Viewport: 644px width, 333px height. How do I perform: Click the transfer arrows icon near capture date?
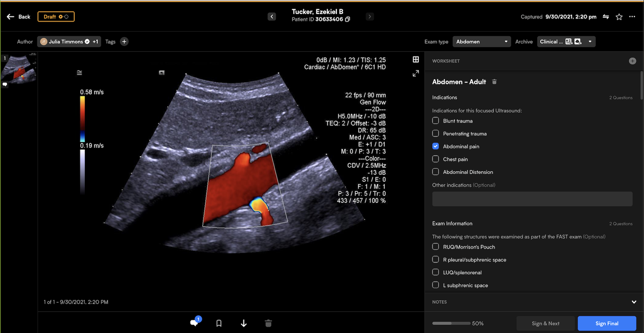[606, 17]
